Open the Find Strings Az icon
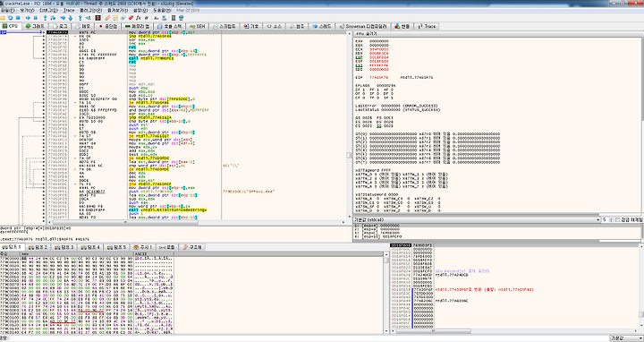Screen dimensions: 644x342 [x=156, y=18]
